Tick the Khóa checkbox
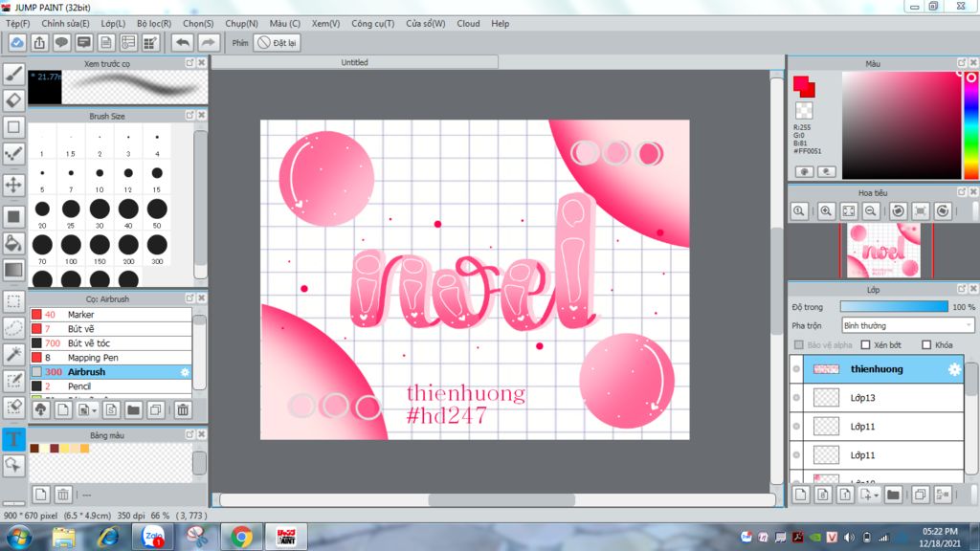980x551 pixels. [926, 344]
